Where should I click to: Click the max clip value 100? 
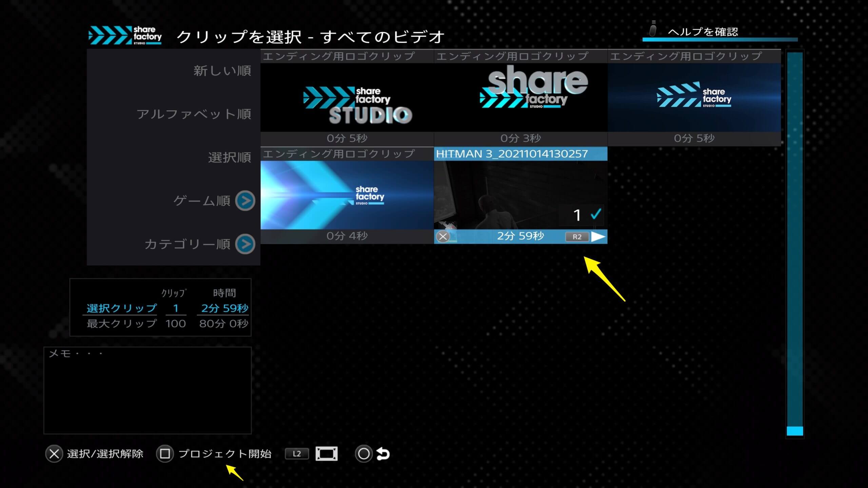point(176,324)
